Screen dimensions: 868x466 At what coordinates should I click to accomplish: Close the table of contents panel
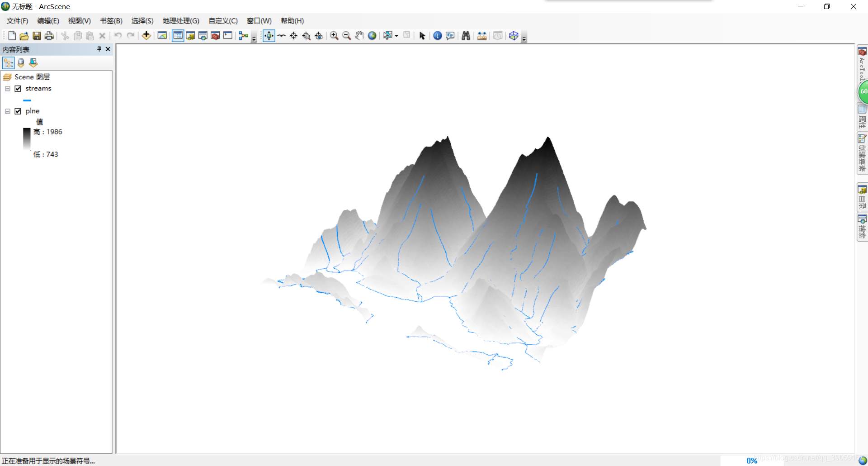pyautogui.click(x=108, y=49)
